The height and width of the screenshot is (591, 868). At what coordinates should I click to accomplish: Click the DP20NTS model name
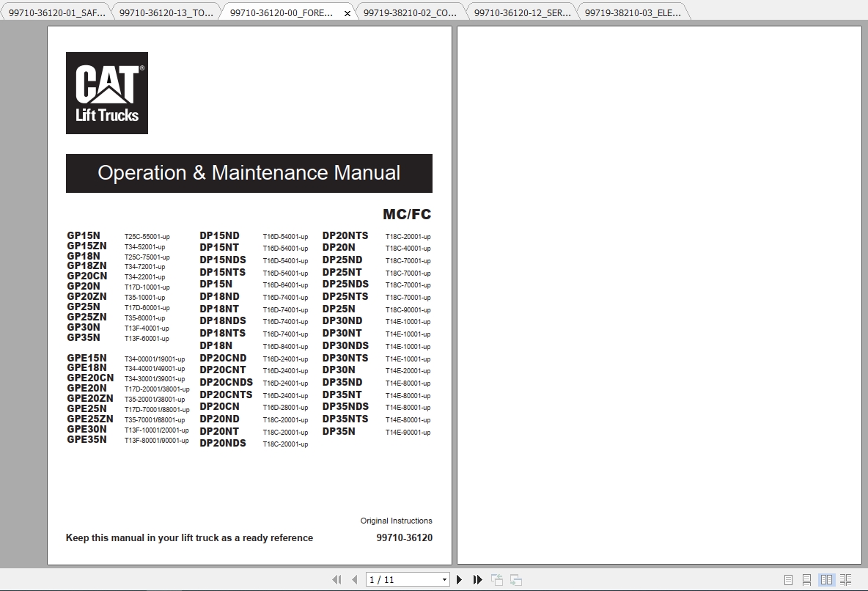click(x=345, y=236)
